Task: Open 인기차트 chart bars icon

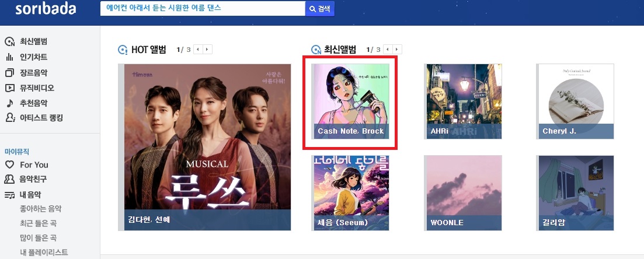Action: [x=9, y=57]
